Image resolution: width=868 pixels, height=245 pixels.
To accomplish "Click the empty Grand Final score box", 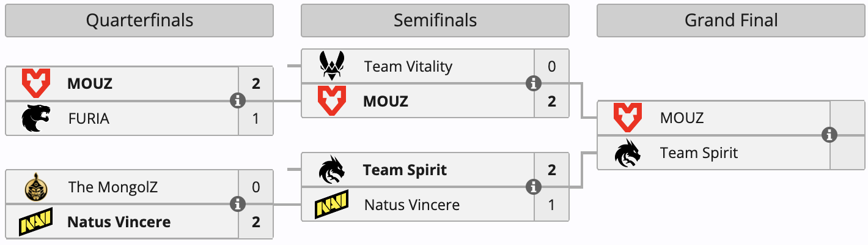I will point(847,135).
